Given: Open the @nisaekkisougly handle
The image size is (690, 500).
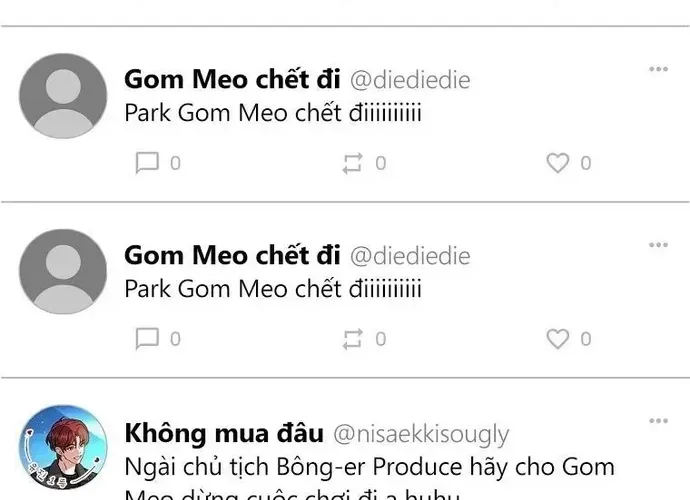Looking at the screenshot, I should pos(420,434).
